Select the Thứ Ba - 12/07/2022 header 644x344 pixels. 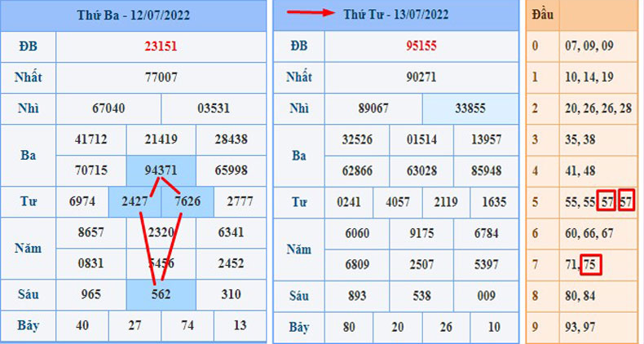point(133,15)
